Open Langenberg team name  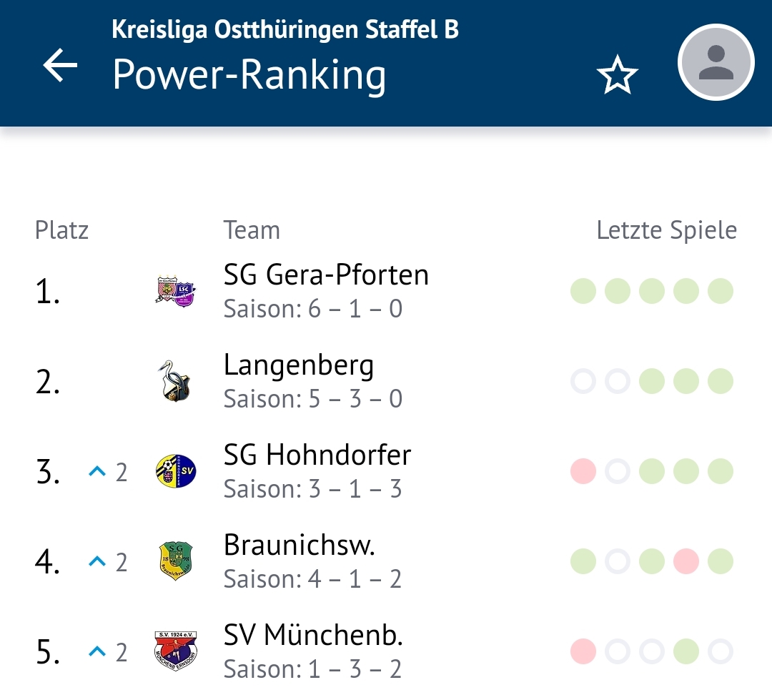point(298,365)
